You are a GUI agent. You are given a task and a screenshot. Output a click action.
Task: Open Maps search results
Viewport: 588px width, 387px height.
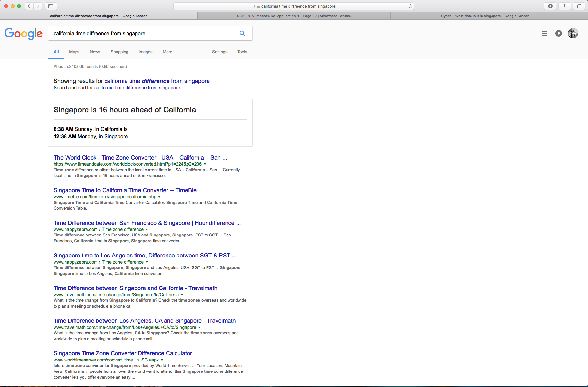pos(74,52)
